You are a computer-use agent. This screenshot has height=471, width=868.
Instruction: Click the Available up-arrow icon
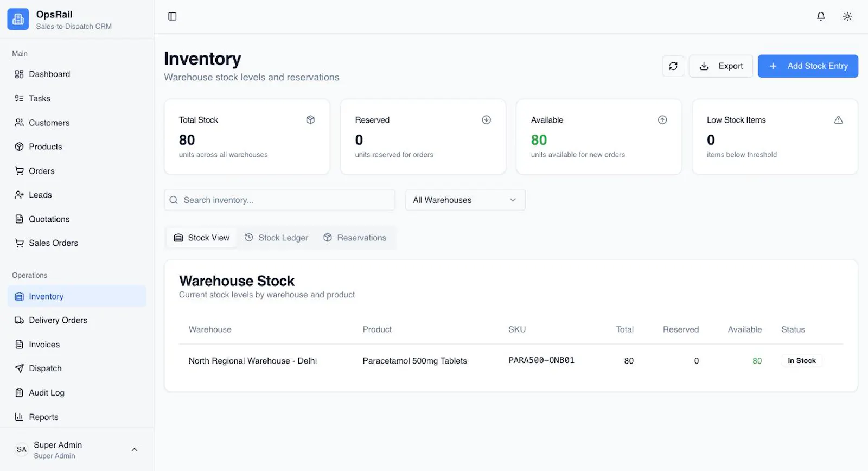pos(662,120)
